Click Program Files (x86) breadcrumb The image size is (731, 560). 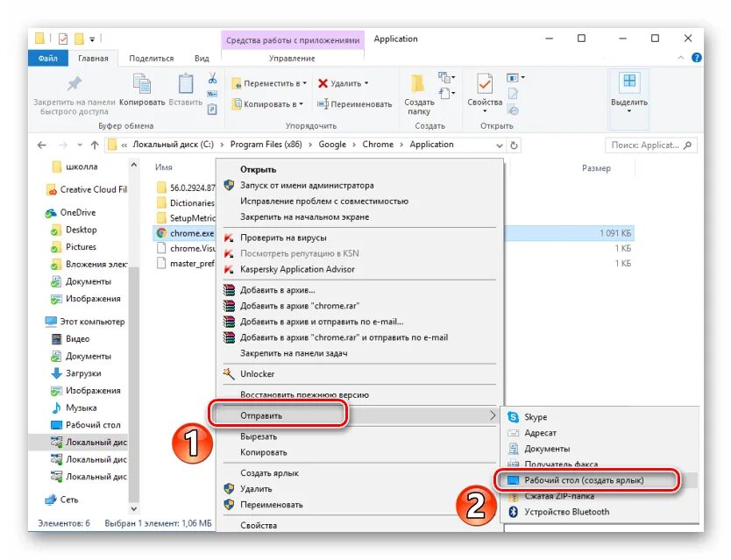tap(266, 145)
